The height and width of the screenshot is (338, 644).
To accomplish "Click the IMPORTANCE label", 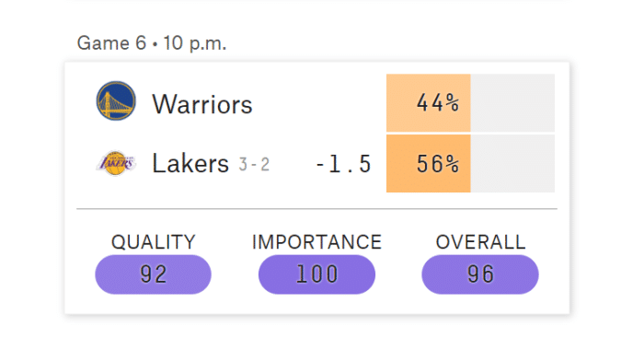I will click(316, 242).
